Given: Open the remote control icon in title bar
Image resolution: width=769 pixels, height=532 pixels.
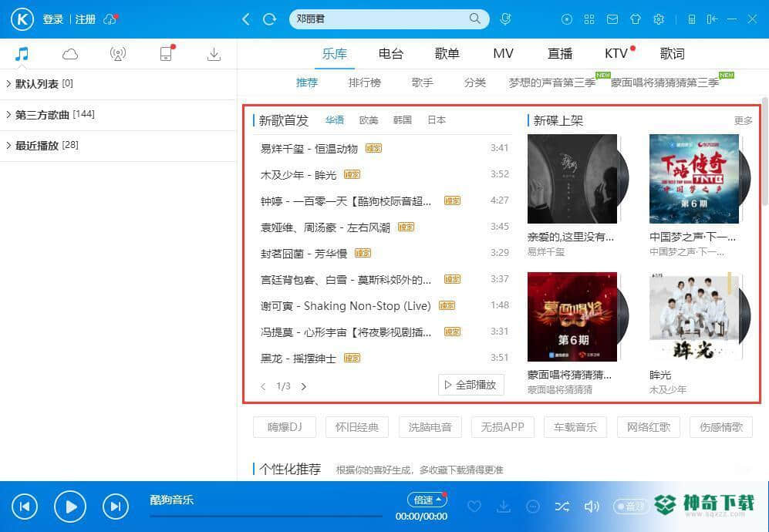Looking at the screenshot, I should pos(692,19).
